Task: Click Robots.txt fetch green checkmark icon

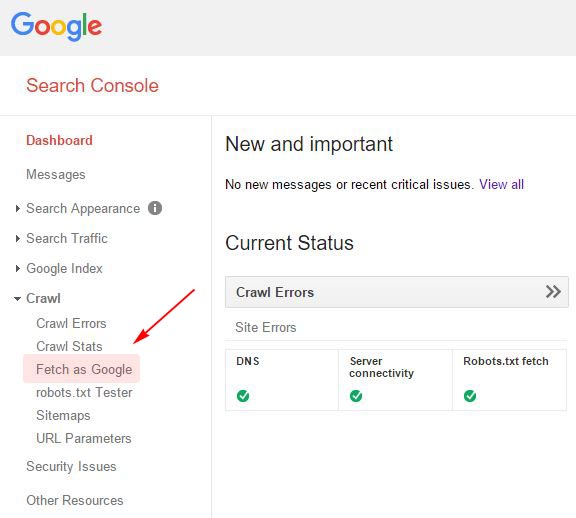Action: 470,396
